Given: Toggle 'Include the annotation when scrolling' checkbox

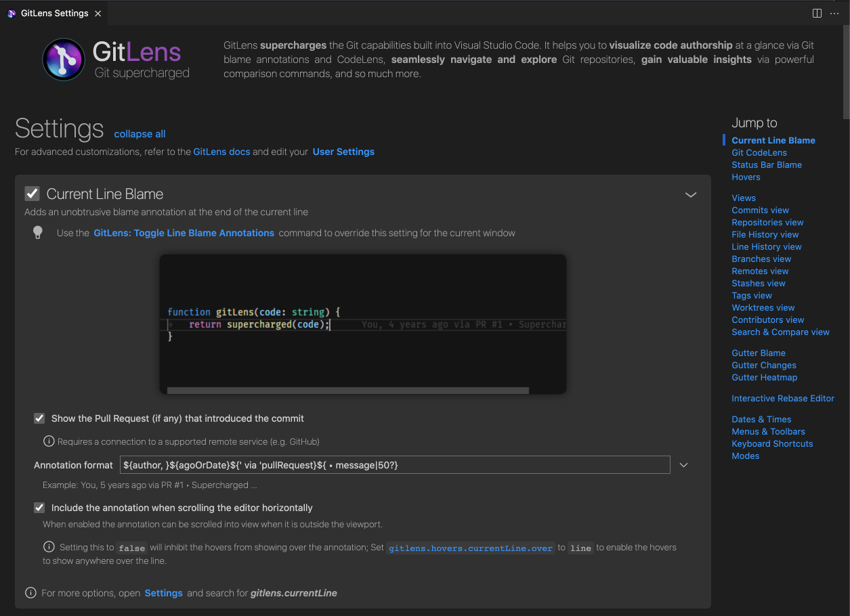Looking at the screenshot, I should point(39,508).
